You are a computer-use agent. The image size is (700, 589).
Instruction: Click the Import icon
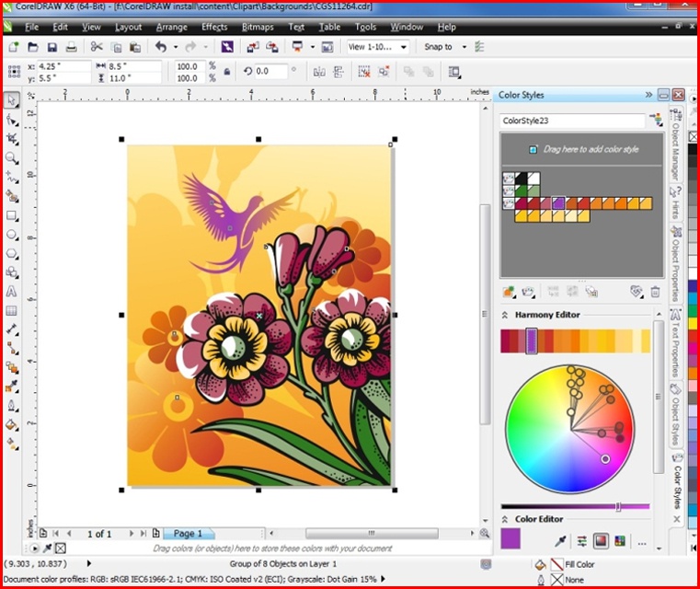tap(253, 46)
